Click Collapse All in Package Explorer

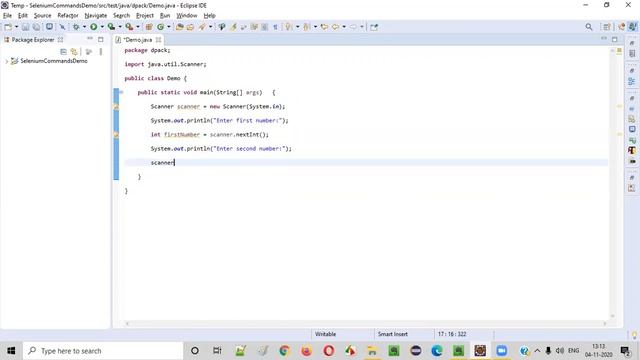pyautogui.click(x=63, y=51)
